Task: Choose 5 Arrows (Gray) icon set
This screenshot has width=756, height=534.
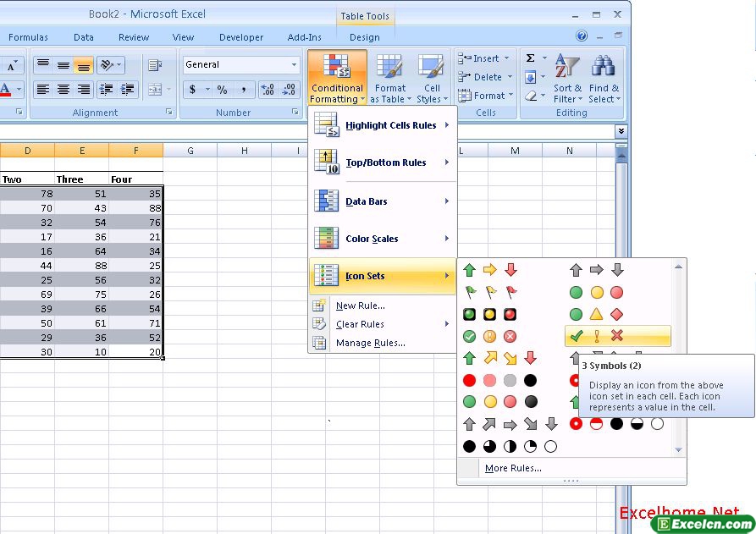Action: [x=510, y=424]
